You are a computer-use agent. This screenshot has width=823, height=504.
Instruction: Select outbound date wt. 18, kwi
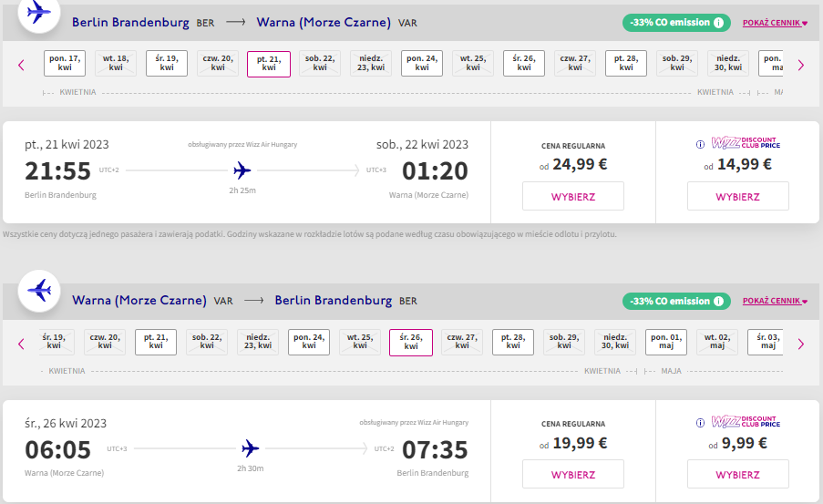[x=116, y=64]
